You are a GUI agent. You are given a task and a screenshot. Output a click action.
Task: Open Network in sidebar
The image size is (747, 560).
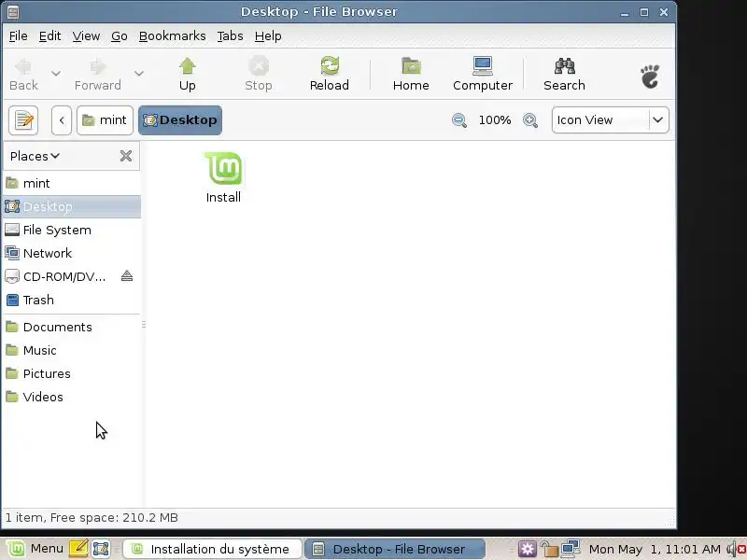pos(72,253)
